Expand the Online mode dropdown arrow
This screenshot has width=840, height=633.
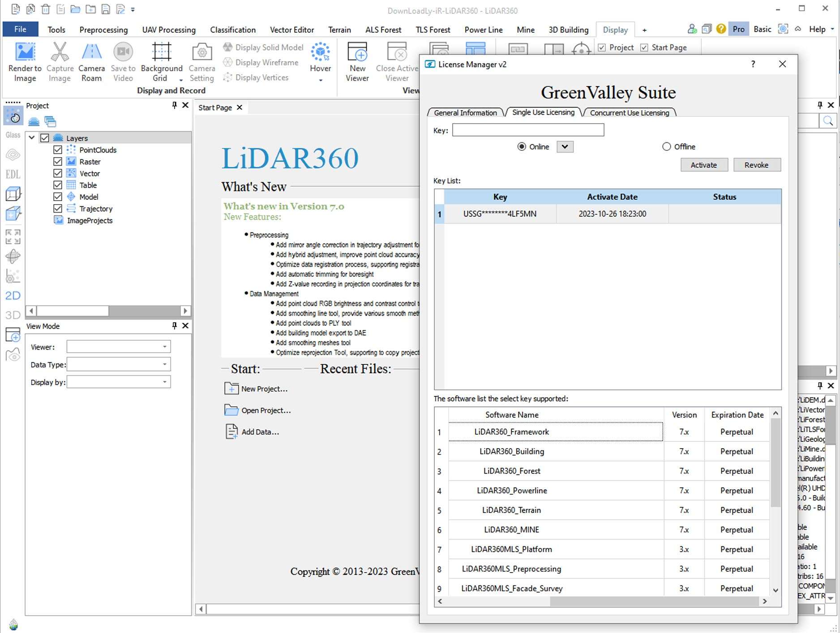[565, 147]
